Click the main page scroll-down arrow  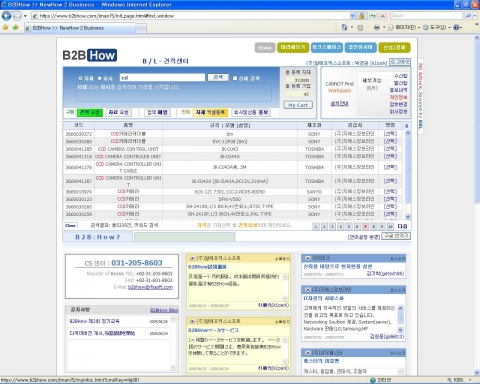[477, 373]
